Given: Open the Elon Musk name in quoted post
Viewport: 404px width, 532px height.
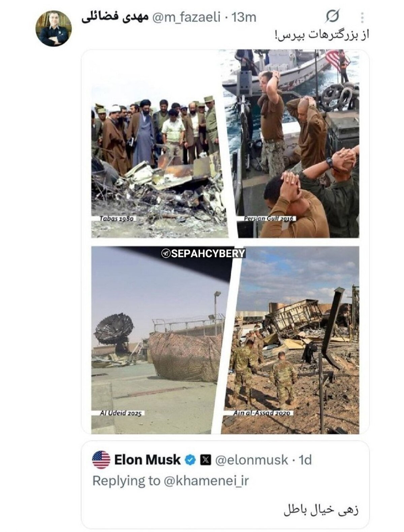Looking at the screenshot, I should [147, 460].
